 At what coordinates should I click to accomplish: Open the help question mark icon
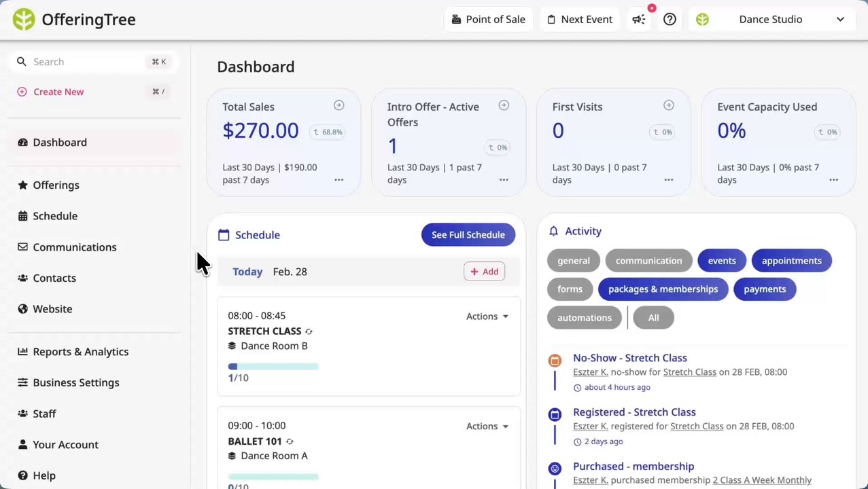[x=670, y=20]
